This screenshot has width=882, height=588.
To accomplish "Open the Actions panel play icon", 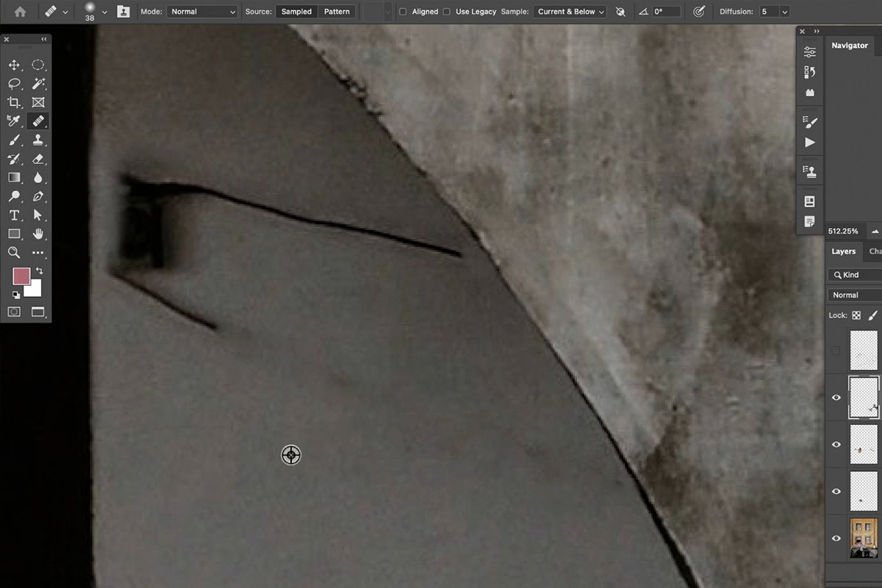I will pyautogui.click(x=810, y=142).
